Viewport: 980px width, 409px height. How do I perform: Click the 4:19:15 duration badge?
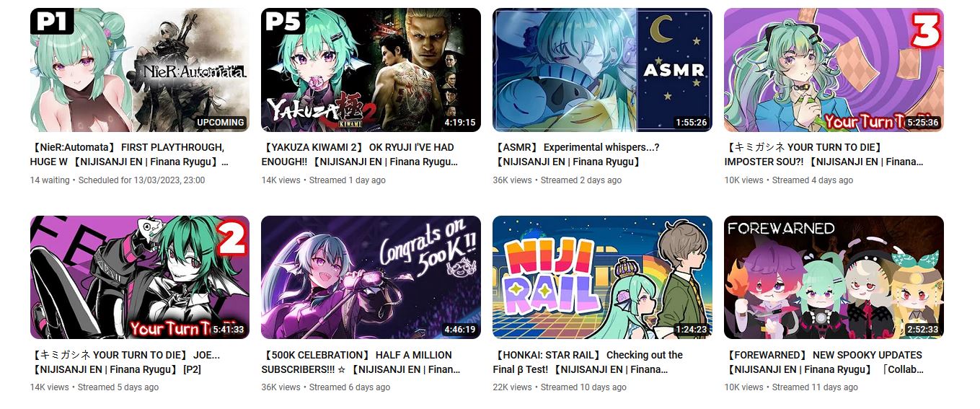coord(460,123)
